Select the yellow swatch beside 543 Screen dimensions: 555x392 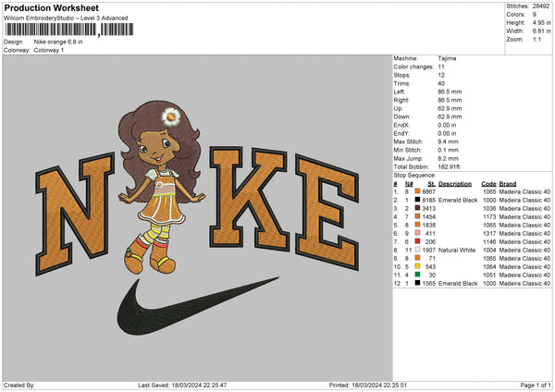coord(418,266)
